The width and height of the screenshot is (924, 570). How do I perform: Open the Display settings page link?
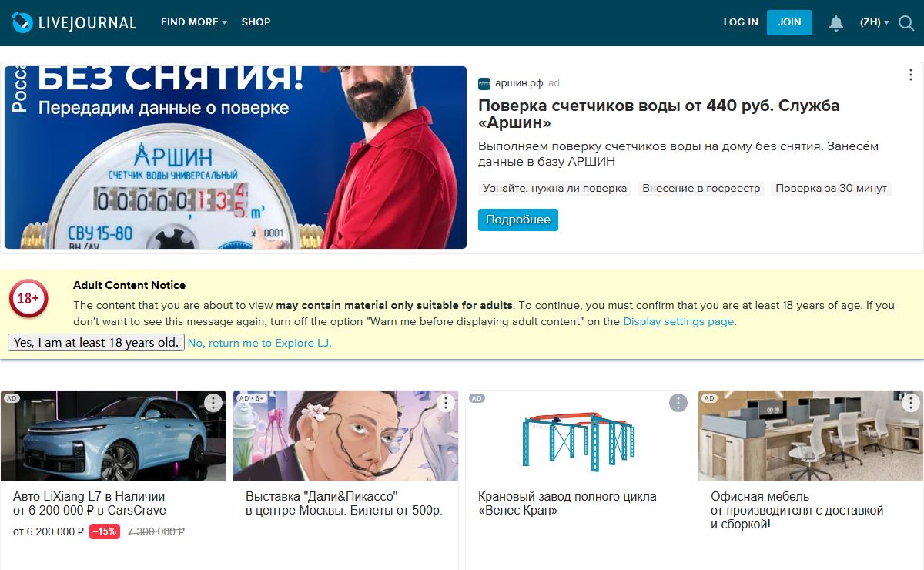pos(678,321)
